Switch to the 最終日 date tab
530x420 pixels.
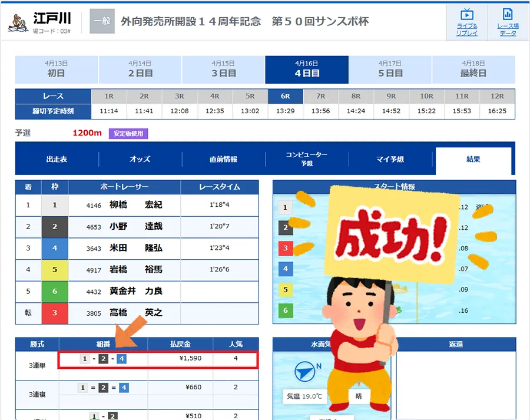[x=473, y=70]
